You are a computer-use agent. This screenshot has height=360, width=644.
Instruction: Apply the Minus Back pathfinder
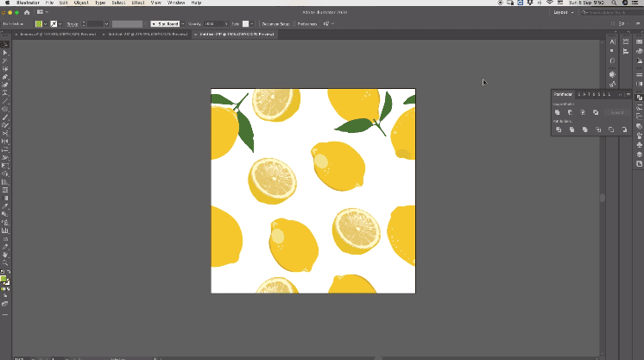tap(623, 129)
